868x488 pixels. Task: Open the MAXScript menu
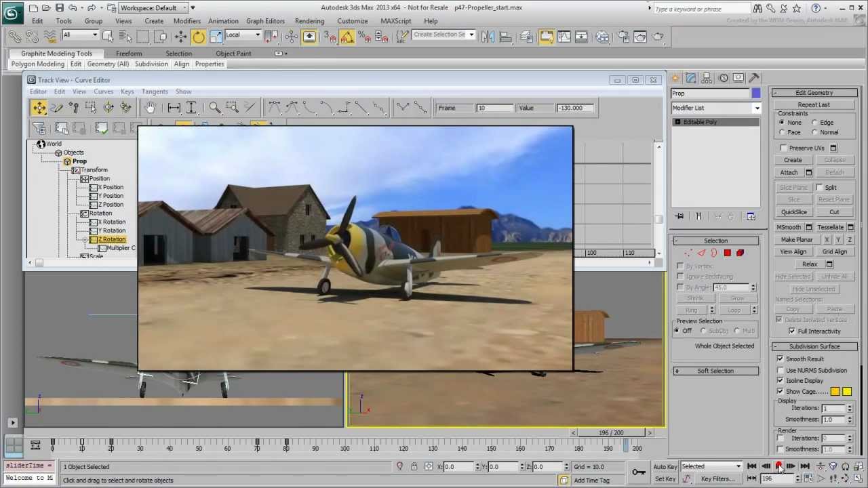coord(395,21)
